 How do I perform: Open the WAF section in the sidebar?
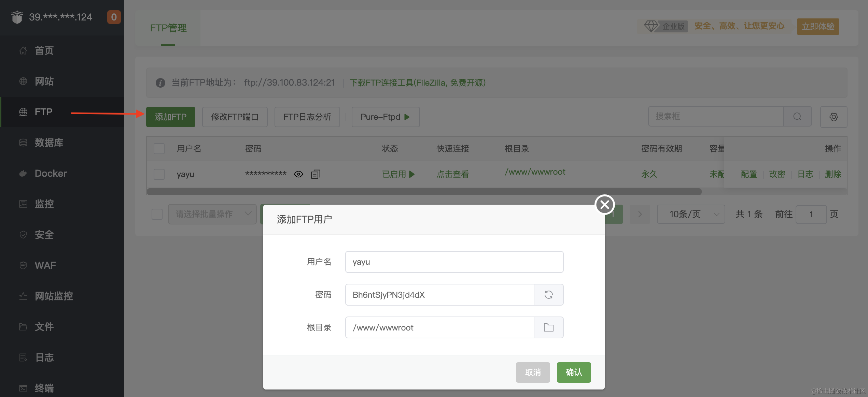(45, 265)
